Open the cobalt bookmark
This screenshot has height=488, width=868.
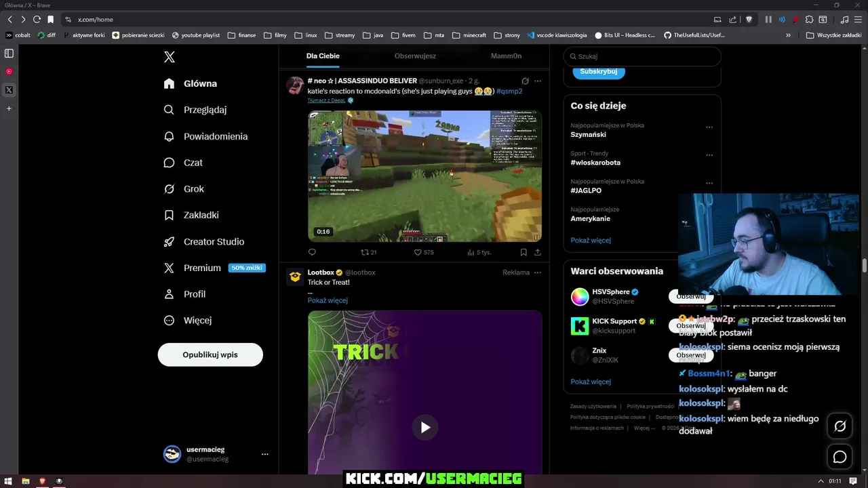coord(18,35)
